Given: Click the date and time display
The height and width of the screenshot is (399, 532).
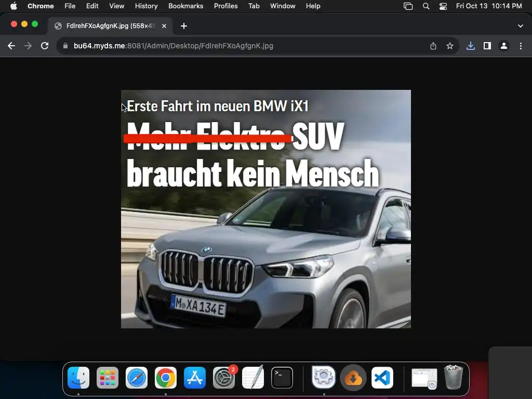Looking at the screenshot, I should coord(489,6).
